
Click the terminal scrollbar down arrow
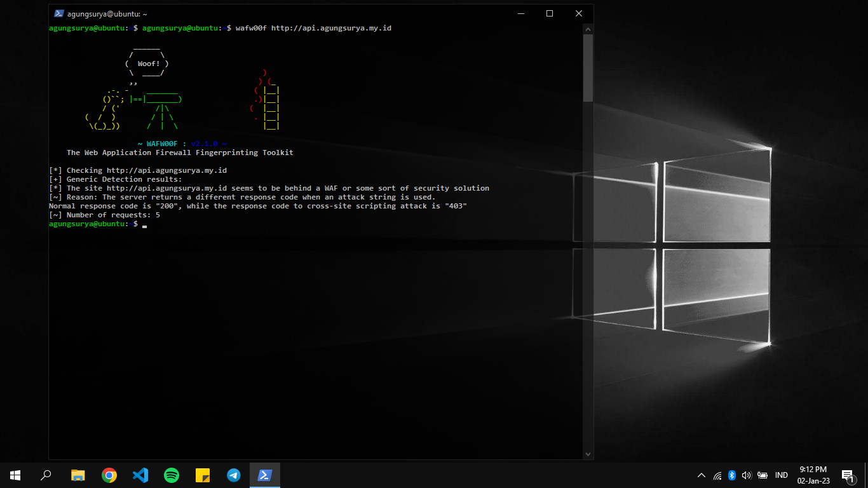coord(588,454)
